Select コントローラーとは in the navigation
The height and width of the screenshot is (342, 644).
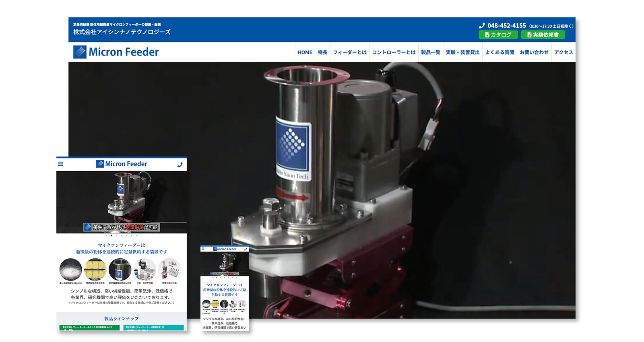pyautogui.click(x=393, y=52)
